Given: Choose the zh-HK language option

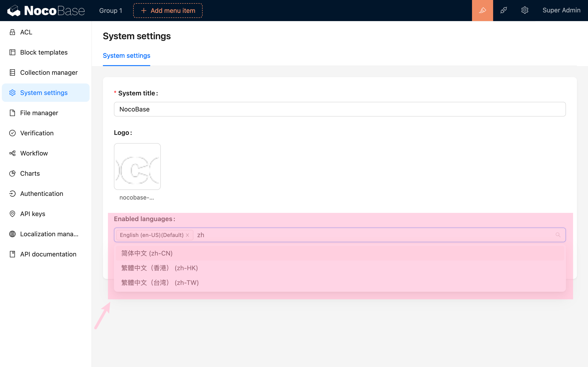Looking at the screenshot, I should tap(160, 268).
